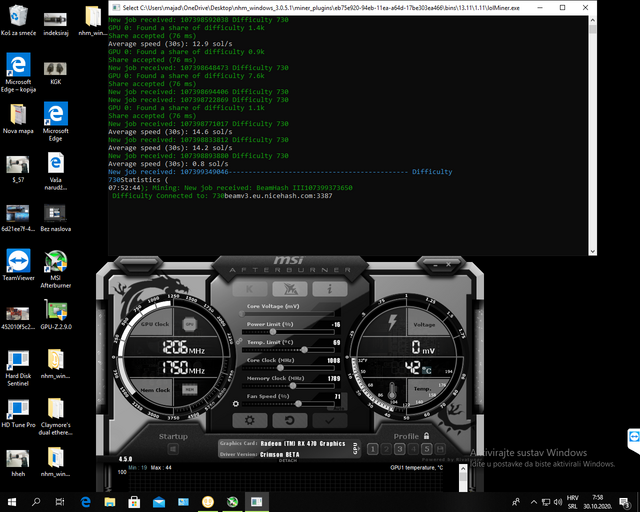
Task: Open Afterburner settings gear button
Action: (249, 420)
